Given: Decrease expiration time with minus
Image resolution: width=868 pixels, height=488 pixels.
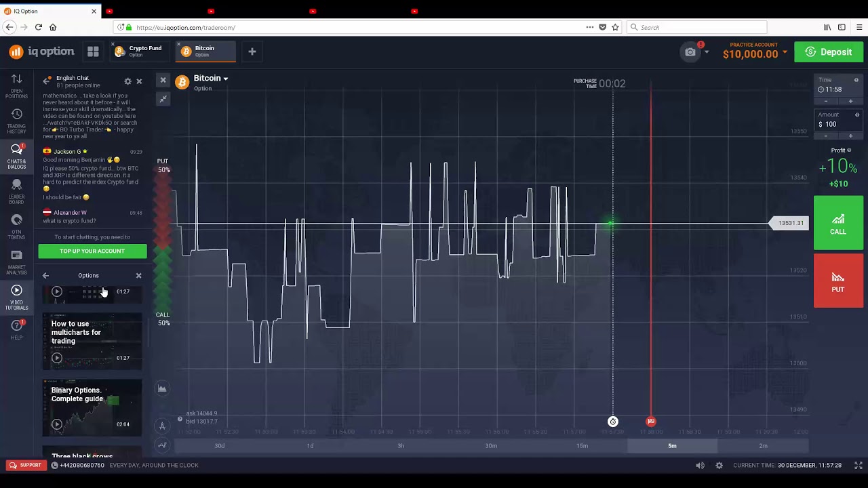Looking at the screenshot, I should (x=825, y=102).
